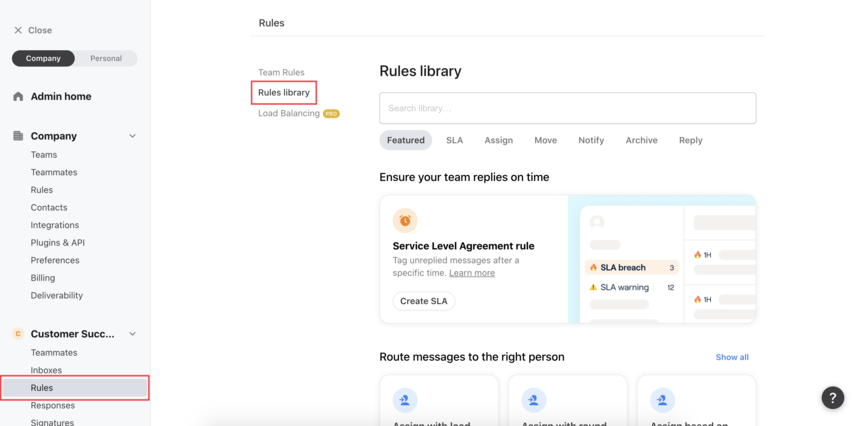Open Teams under Company
The width and height of the screenshot is (860, 426).
[44, 155]
